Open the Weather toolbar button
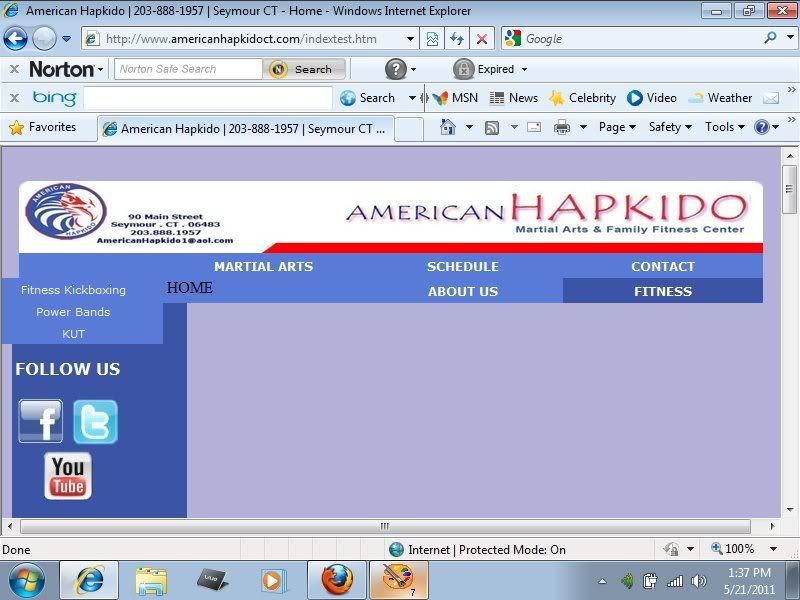The width and height of the screenshot is (800, 600). (720, 98)
